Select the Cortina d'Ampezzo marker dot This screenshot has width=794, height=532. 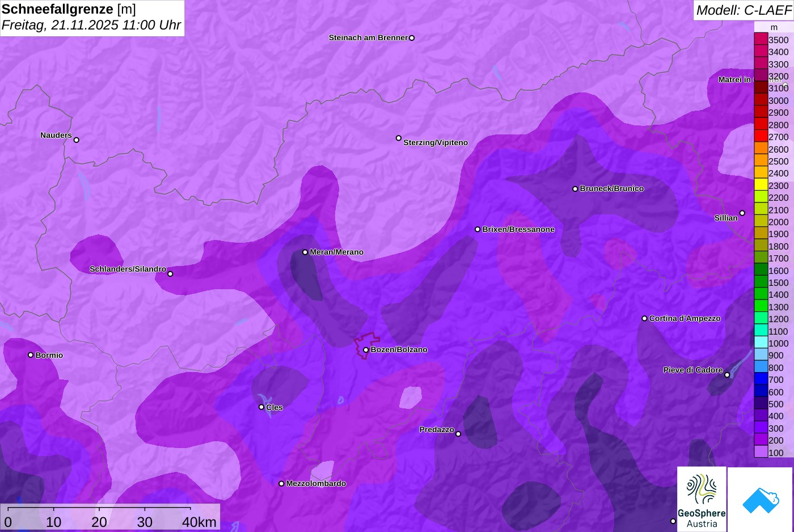click(x=644, y=319)
